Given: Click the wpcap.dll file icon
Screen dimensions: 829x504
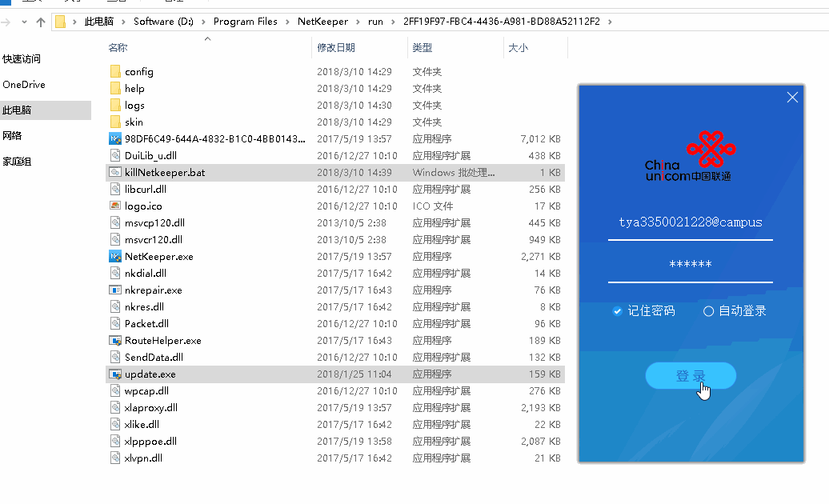Looking at the screenshot, I should point(115,391).
